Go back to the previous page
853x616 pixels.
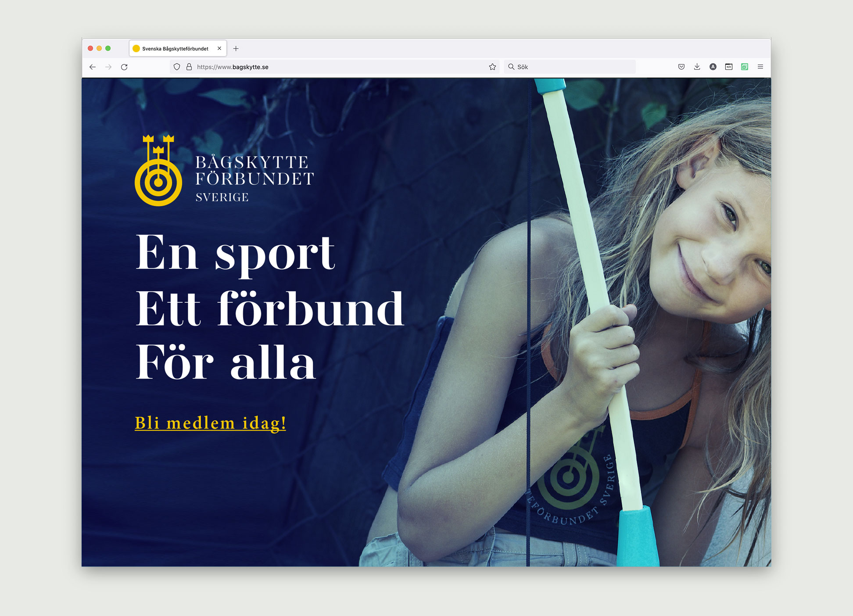point(93,67)
